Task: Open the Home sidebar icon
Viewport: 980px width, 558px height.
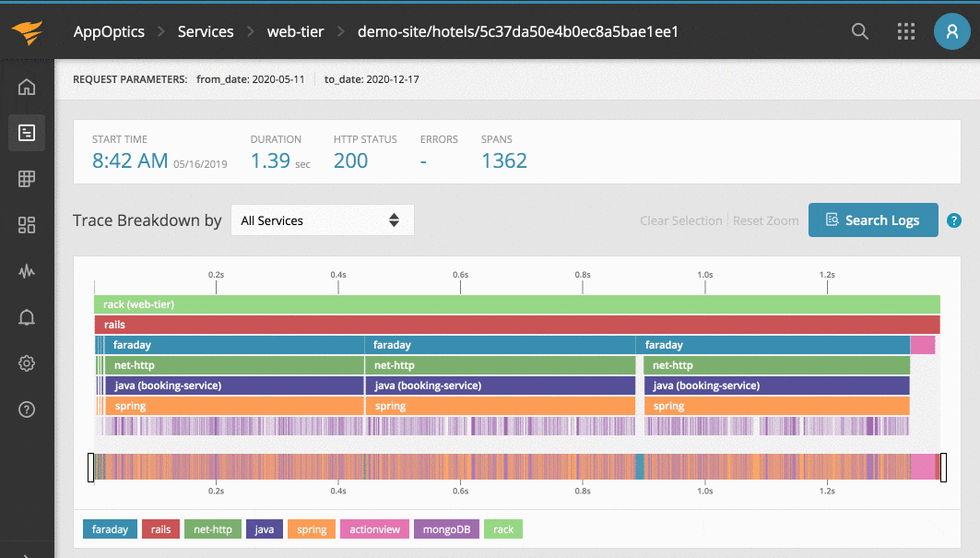Action: point(26,87)
